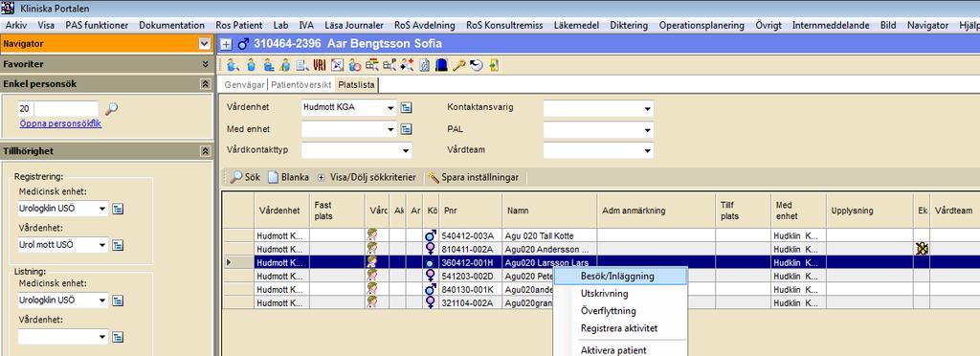Open the Urol mott USÖ dropdown
The width and height of the screenshot is (980, 356).
102,245
